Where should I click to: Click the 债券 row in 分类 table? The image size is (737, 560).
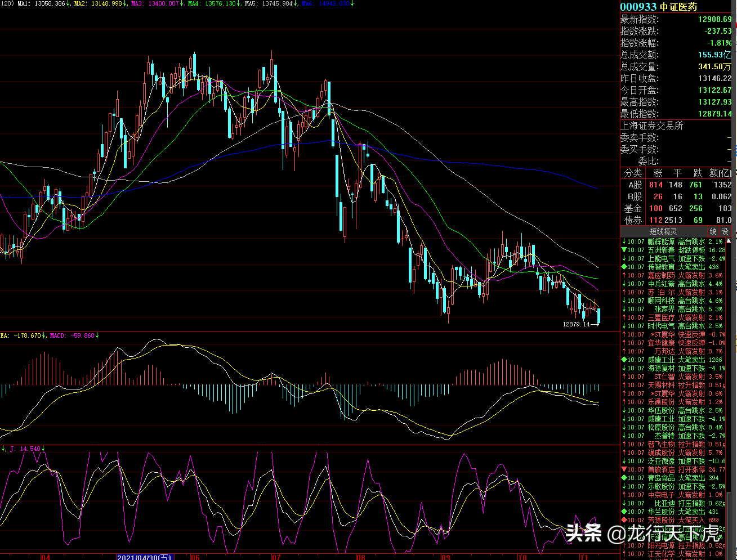pos(676,220)
